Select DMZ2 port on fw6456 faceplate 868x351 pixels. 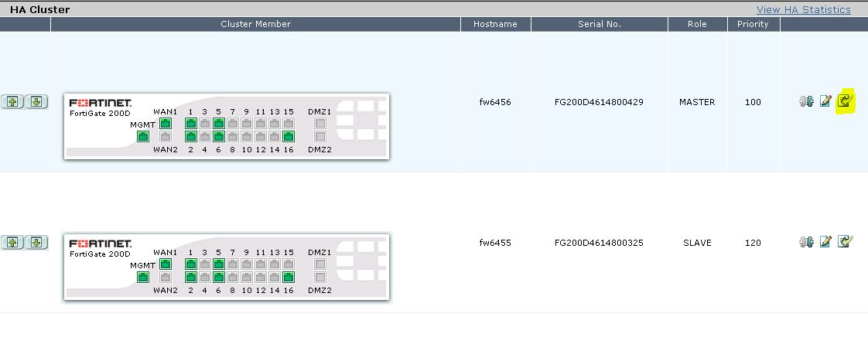[x=320, y=136]
